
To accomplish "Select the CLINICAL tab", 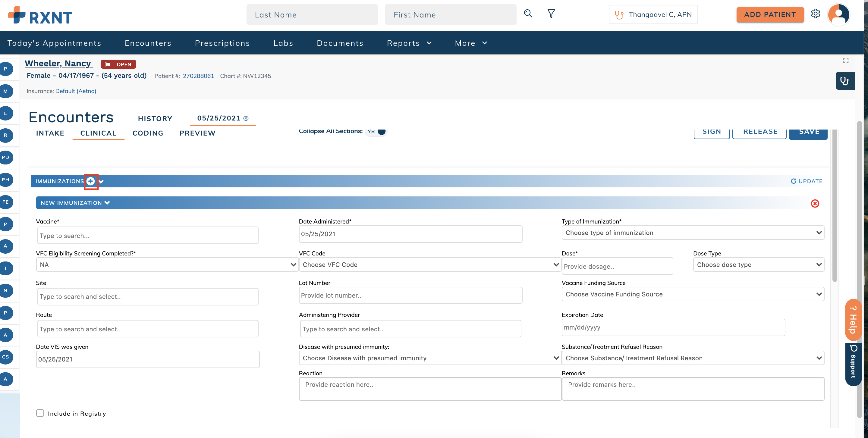I will [x=98, y=133].
